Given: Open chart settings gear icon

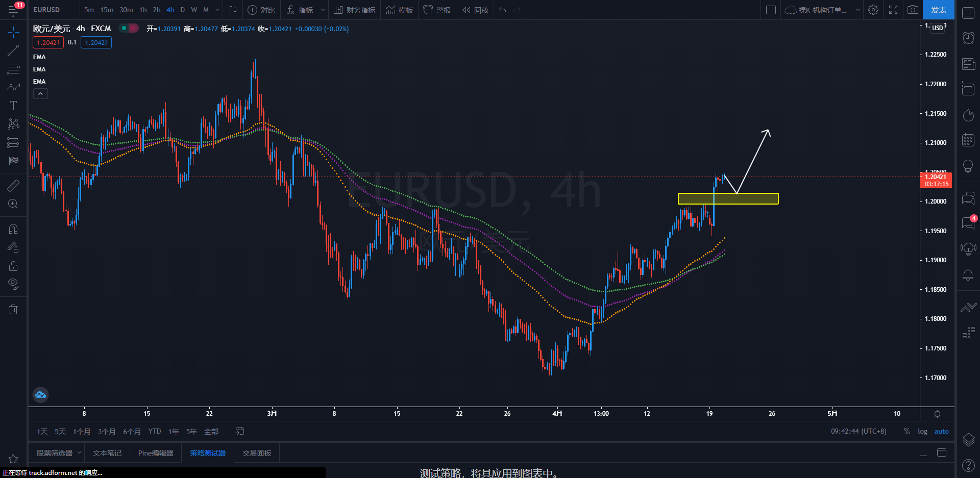Looking at the screenshot, I should point(873,10).
